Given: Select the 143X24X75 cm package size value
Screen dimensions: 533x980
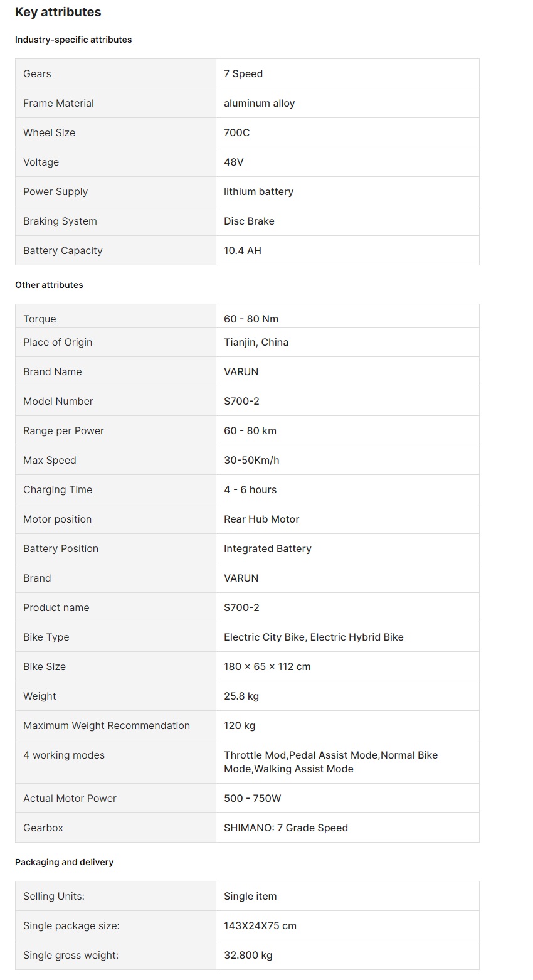Looking at the screenshot, I should pos(260,925).
